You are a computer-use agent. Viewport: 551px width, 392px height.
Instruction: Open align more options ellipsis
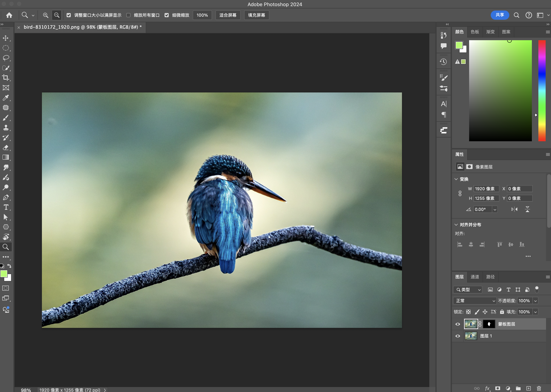tap(528, 256)
